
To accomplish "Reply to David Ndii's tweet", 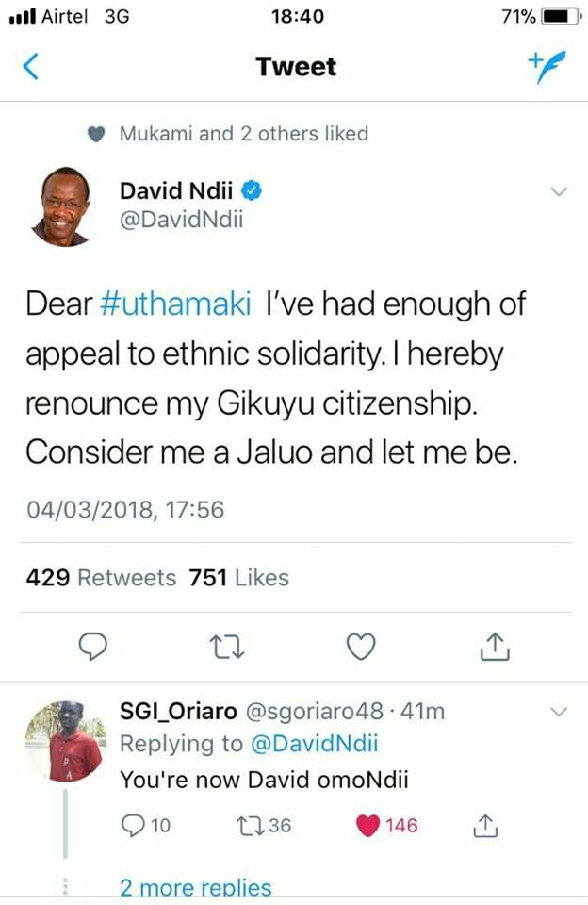I will click(x=92, y=646).
